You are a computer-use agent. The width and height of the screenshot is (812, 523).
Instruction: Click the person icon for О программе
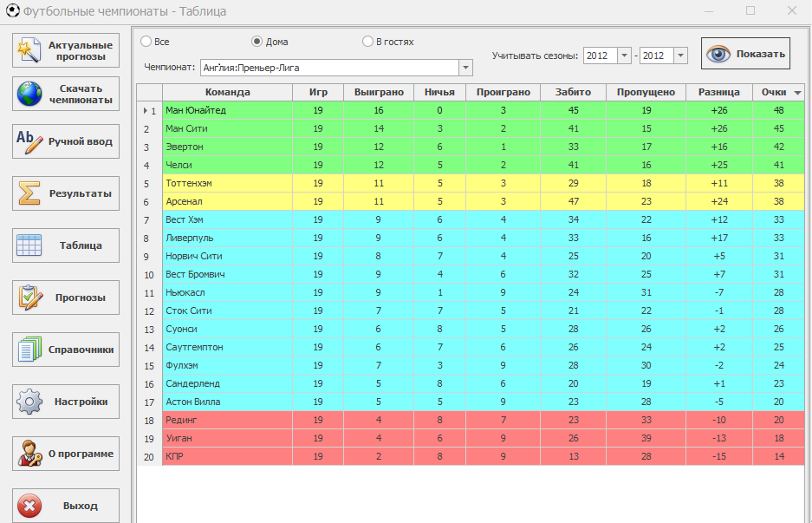coord(29,454)
